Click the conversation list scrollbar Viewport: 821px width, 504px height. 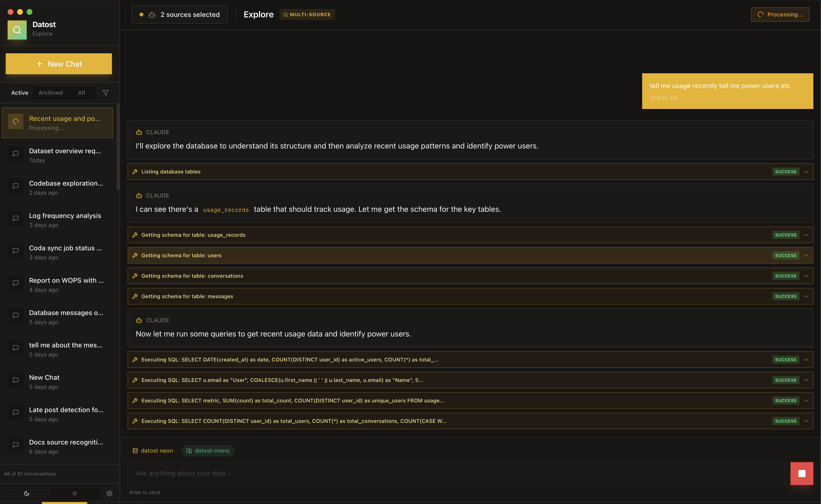(x=118, y=147)
